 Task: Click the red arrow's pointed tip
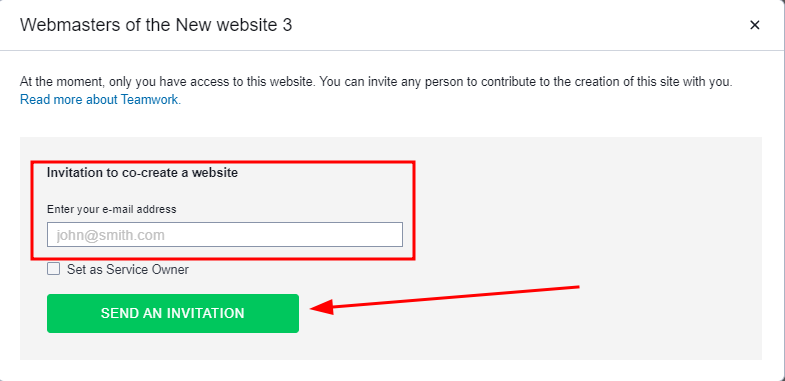click(x=312, y=308)
